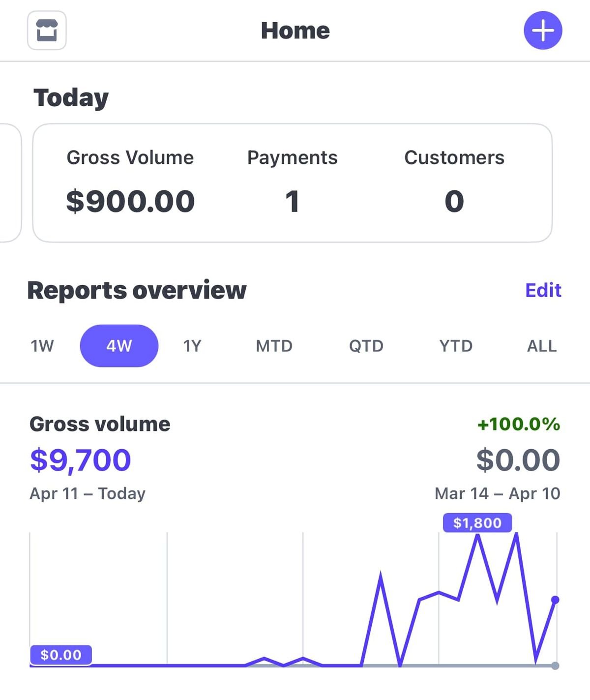Open the plus button to create new item
590x700 pixels.
[x=542, y=30]
